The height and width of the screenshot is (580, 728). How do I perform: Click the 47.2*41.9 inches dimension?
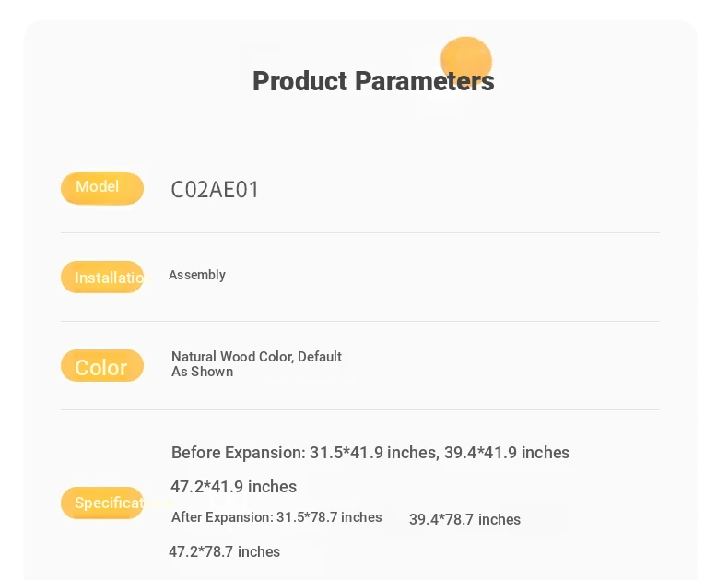point(233,487)
